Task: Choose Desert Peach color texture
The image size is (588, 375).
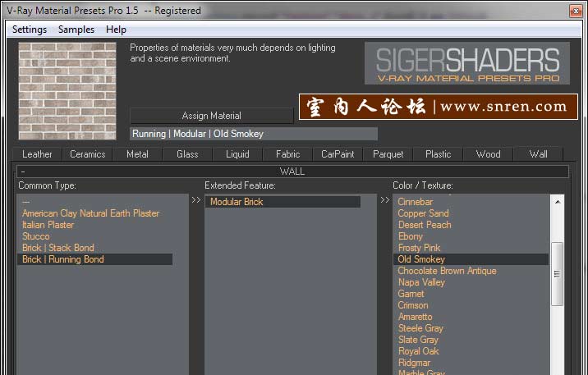Action: pos(425,225)
